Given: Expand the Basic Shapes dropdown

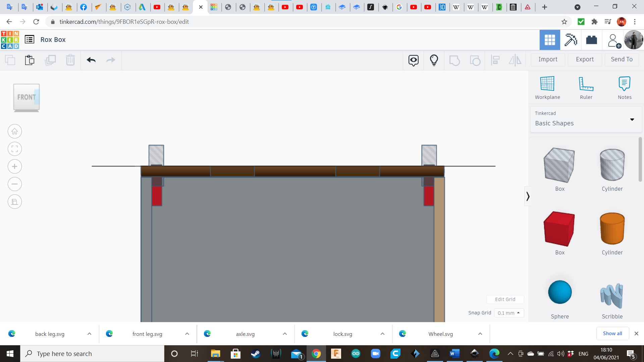Looking at the screenshot, I should pos(632,119).
